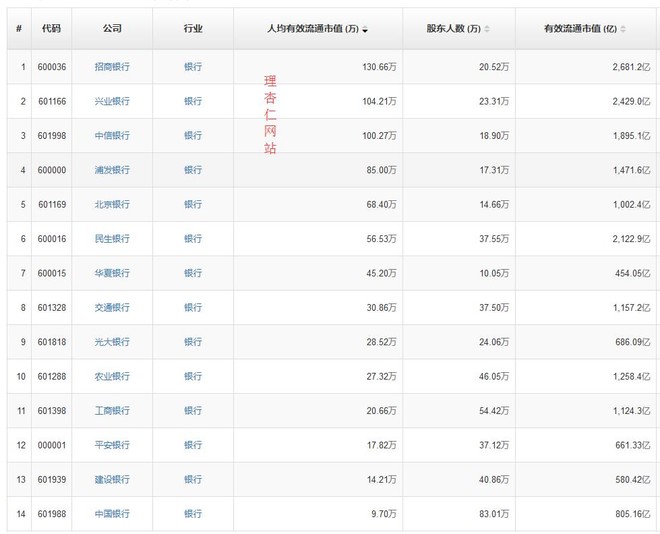Open the 中国银行 company link
The image size is (660, 534).
[x=112, y=514]
